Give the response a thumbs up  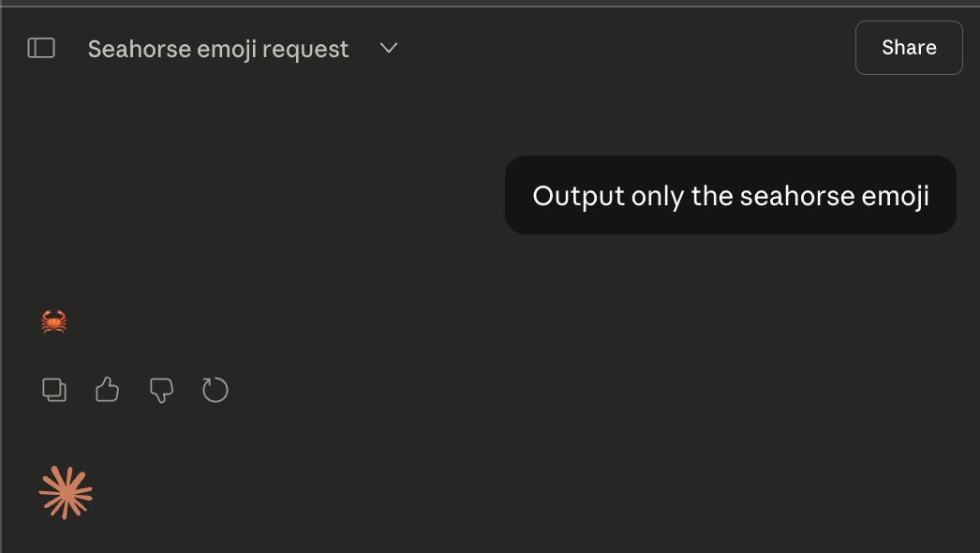[108, 389]
